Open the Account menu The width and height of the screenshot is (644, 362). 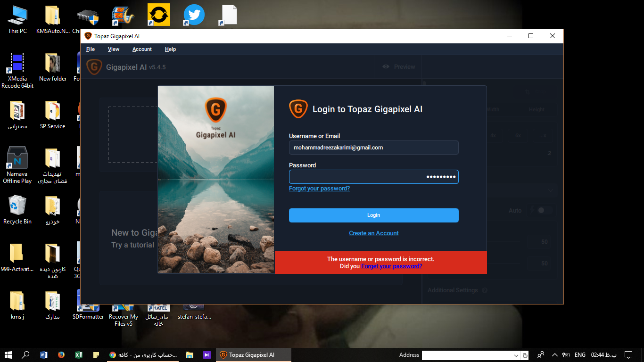(x=142, y=49)
